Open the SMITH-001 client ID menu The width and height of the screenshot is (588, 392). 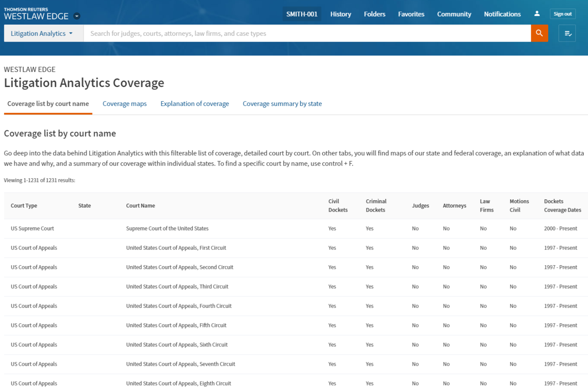(x=302, y=14)
